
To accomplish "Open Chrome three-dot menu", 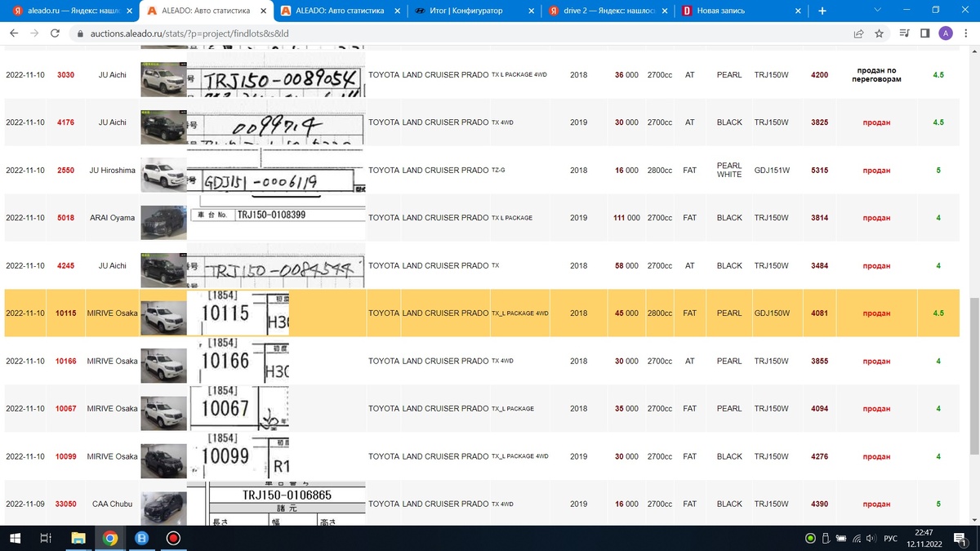I will click(x=966, y=33).
